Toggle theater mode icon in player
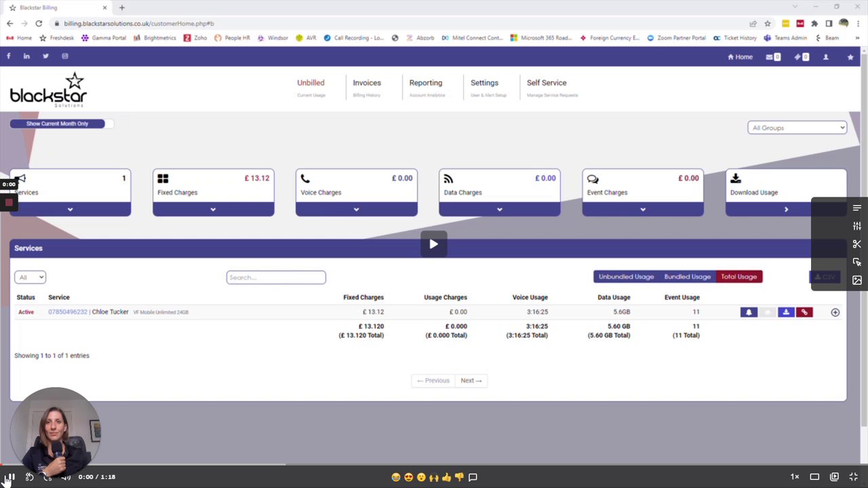This screenshot has width=868, height=488. pos(814,477)
